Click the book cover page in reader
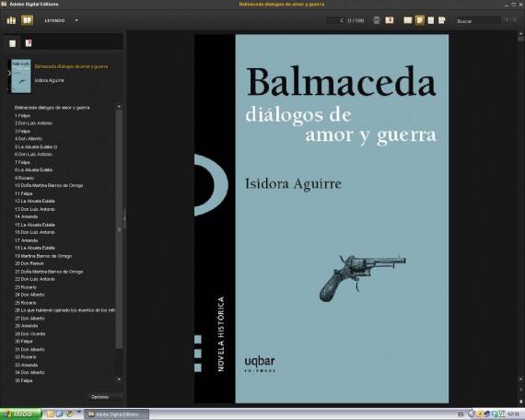The image size is (525, 420). [x=321, y=218]
